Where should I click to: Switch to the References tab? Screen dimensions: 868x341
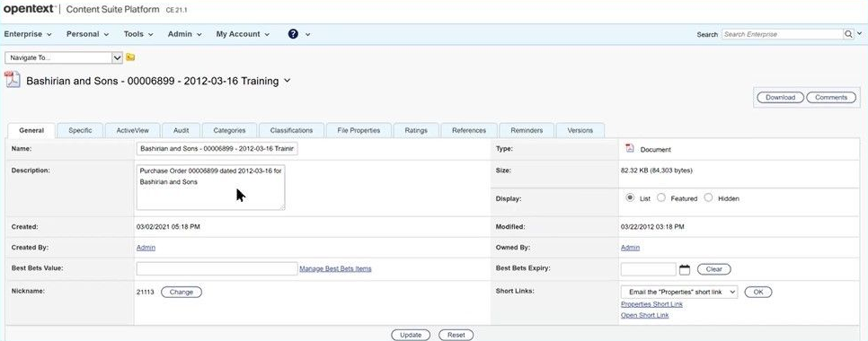pos(469,130)
